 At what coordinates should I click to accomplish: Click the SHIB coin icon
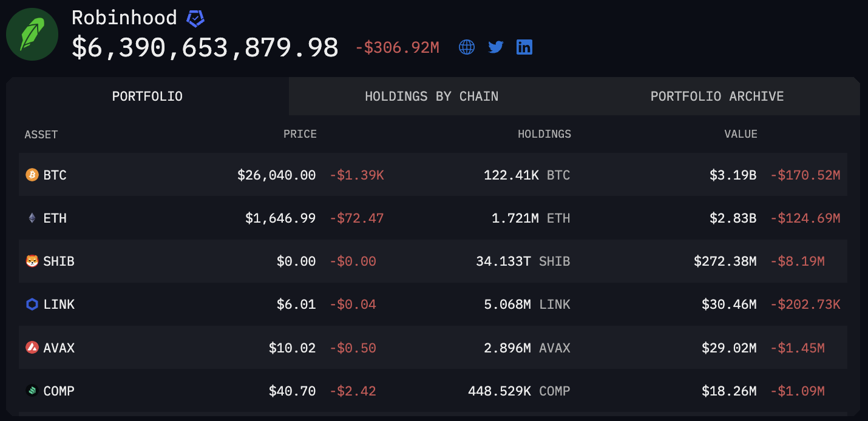click(x=32, y=261)
